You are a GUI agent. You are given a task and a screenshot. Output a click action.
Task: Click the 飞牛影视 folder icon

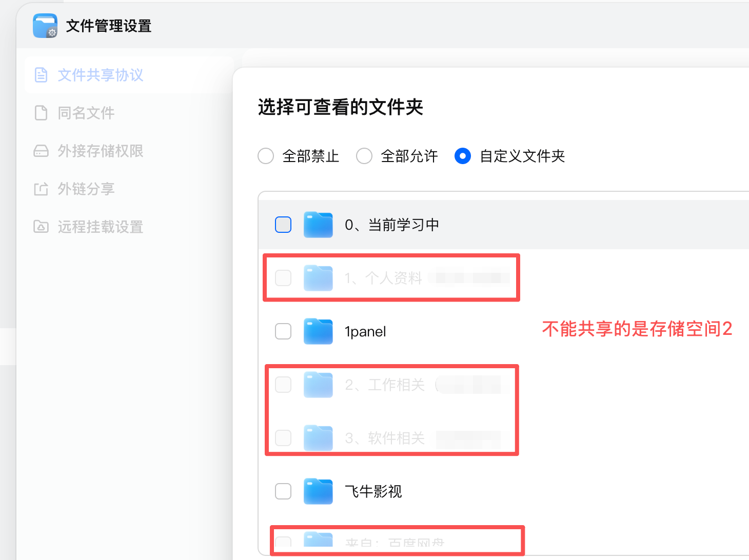[318, 491]
